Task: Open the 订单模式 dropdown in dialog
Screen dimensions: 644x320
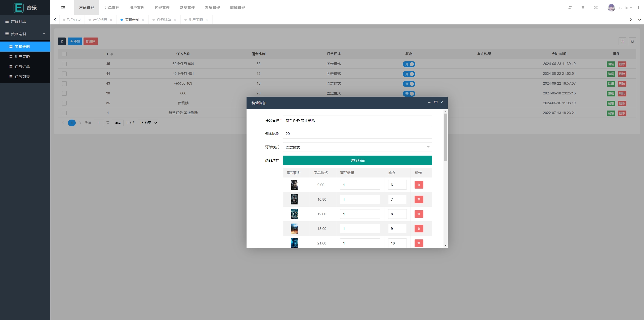Action: tap(357, 147)
